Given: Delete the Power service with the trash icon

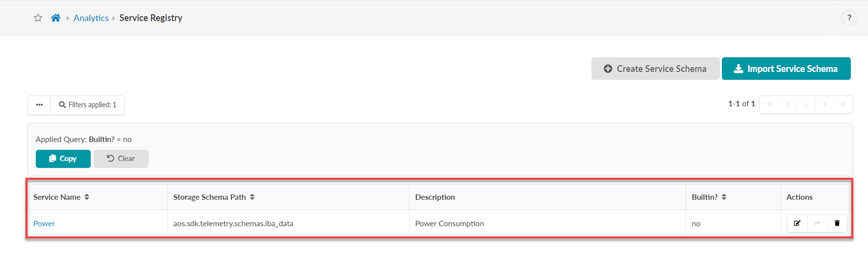Looking at the screenshot, I should click(837, 223).
